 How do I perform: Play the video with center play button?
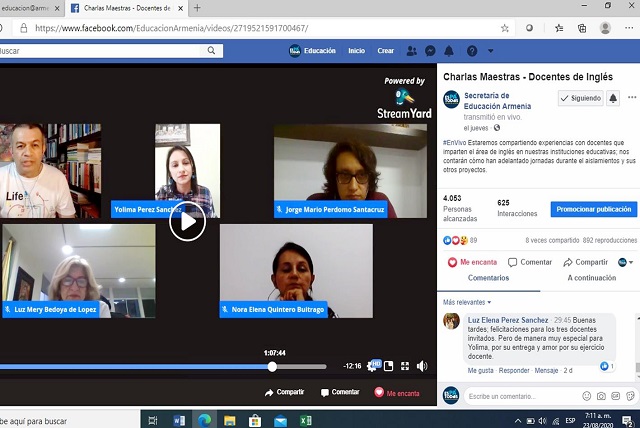(187, 222)
